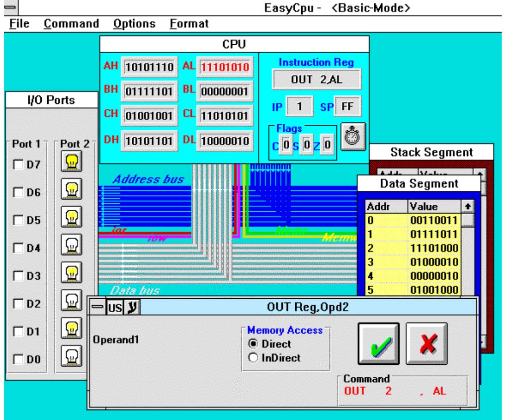
Task: Open the Command menu
Action: coord(71,23)
